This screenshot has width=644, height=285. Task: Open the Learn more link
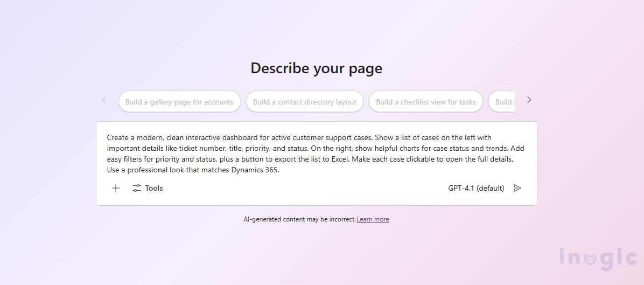pos(373,219)
